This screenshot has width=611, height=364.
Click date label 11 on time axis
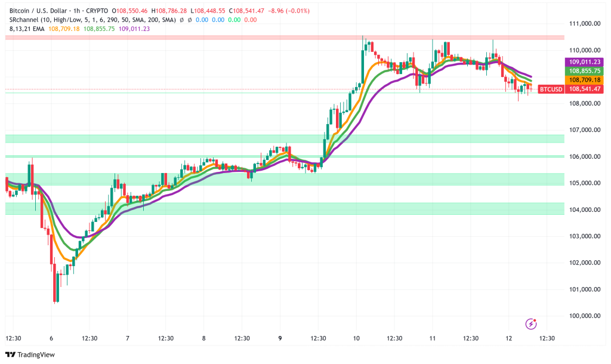pyautogui.click(x=432, y=338)
